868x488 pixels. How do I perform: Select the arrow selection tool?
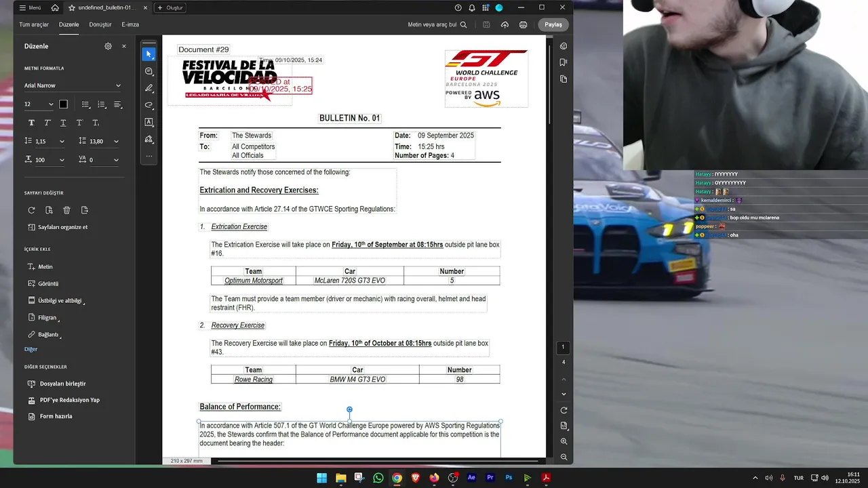149,54
